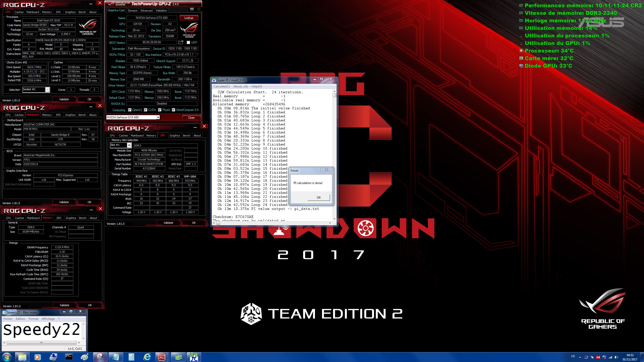
Task: Switch to the Sensors tab in GPU-Z
Action: 132,11
